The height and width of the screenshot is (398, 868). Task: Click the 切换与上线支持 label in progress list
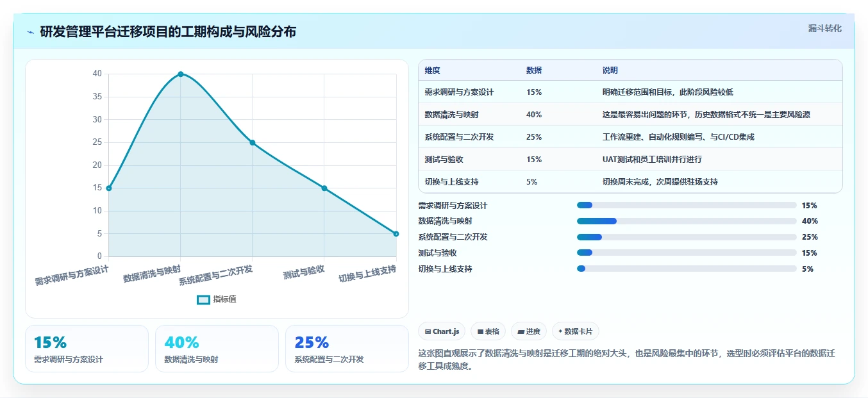coord(445,269)
